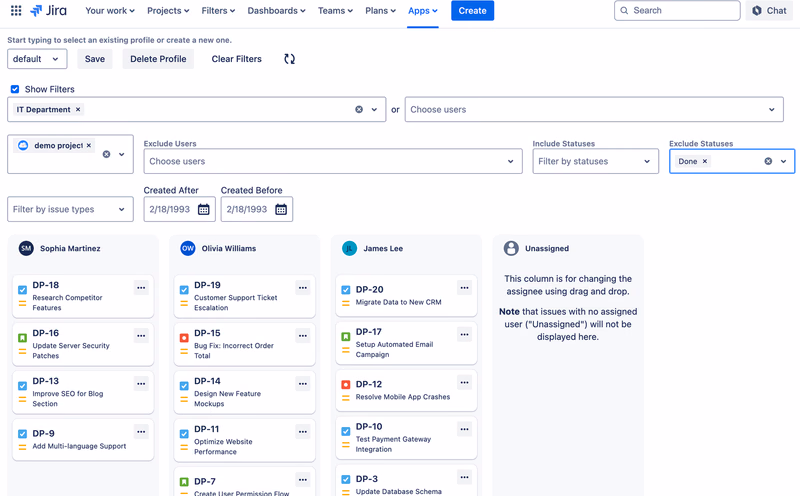Viewport: 800px width, 496px height.
Task: Remove Done from Exclude Statuses
Action: point(705,161)
